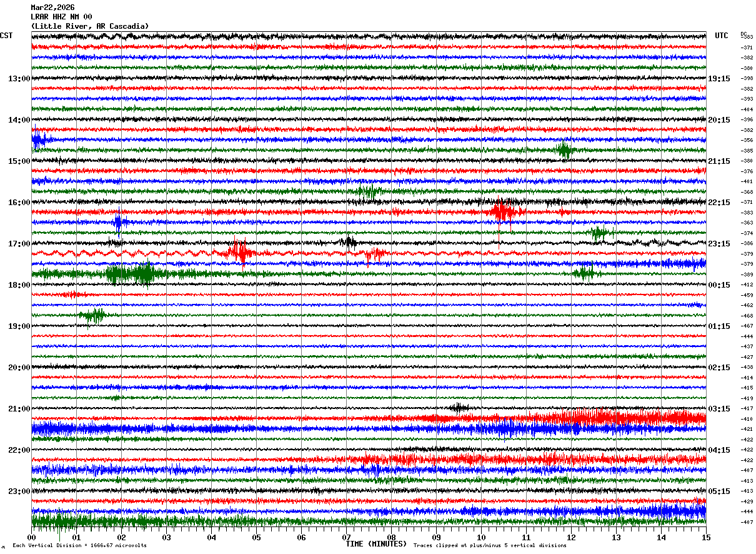Click the DC offset value -410

pos(747,419)
